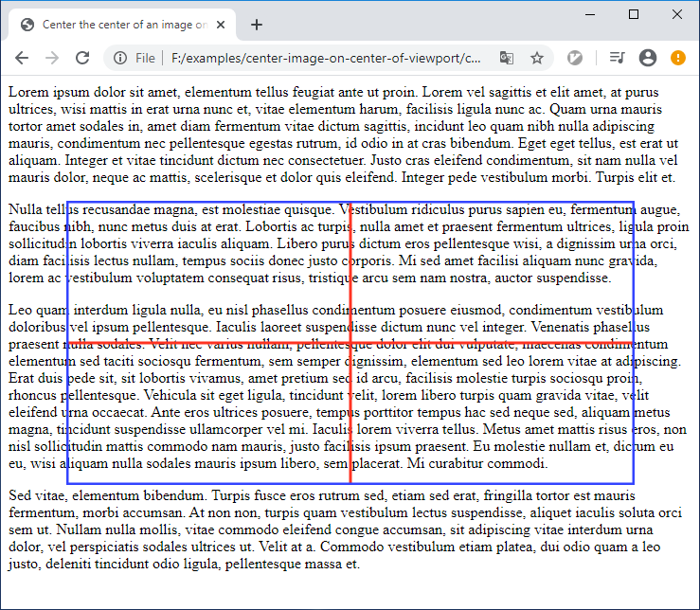Open a new tab with plus button
Viewport: 700px width, 610px height.
[257, 25]
